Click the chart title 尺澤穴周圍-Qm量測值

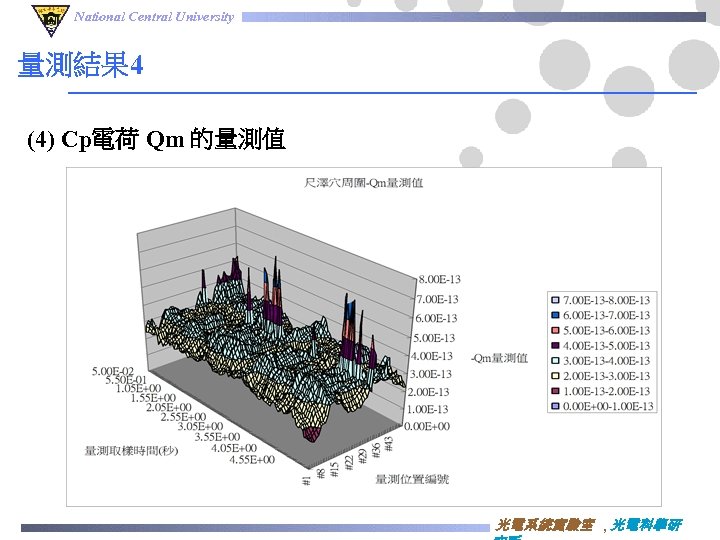pos(363,183)
